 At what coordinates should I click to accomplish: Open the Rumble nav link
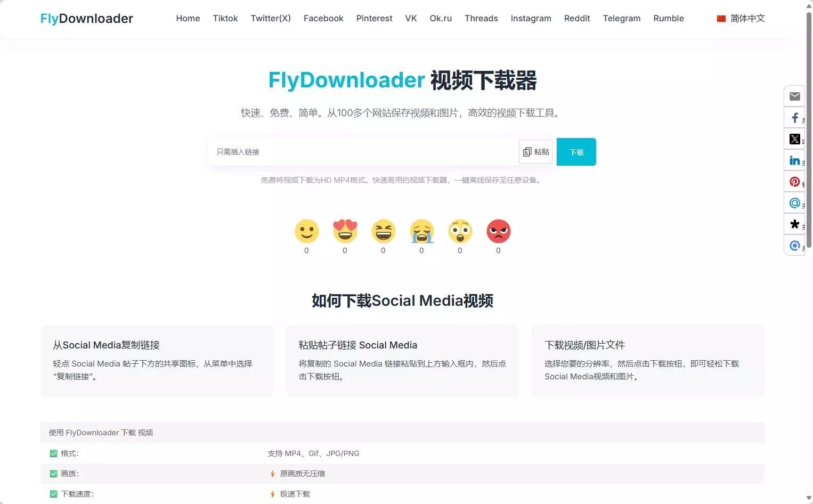pyautogui.click(x=669, y=19)
